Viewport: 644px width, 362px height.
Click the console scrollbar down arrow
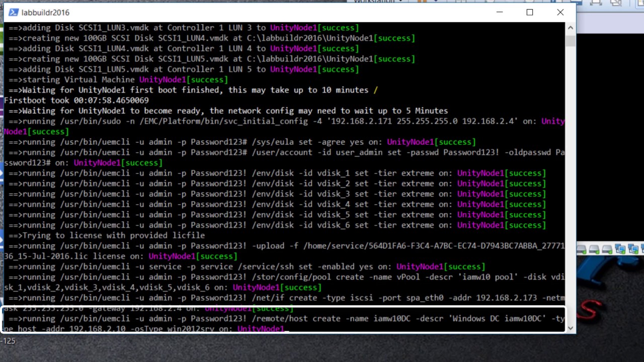[x=570, y=328]
